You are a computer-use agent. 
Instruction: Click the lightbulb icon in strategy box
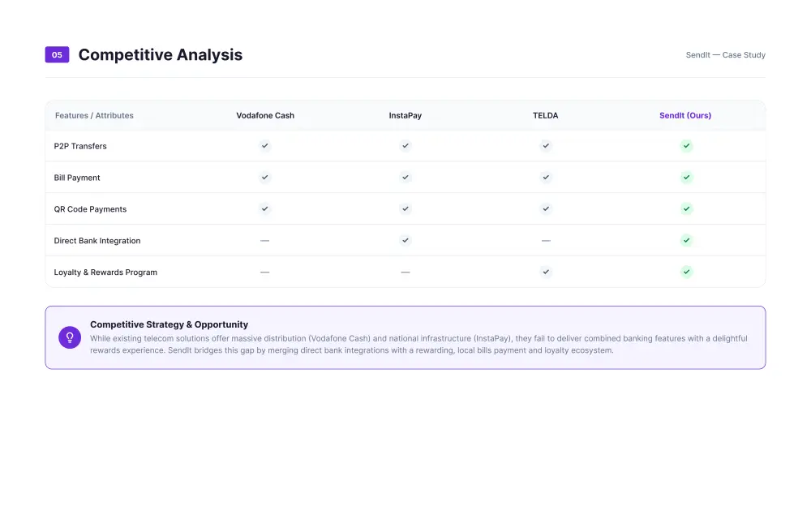tap(70, 337)
